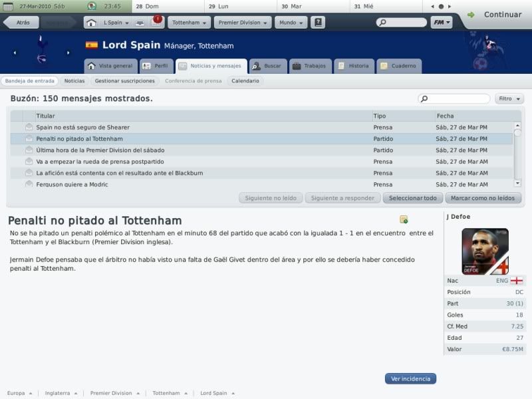Click the green Continuar arrow icon

point(471,15)
